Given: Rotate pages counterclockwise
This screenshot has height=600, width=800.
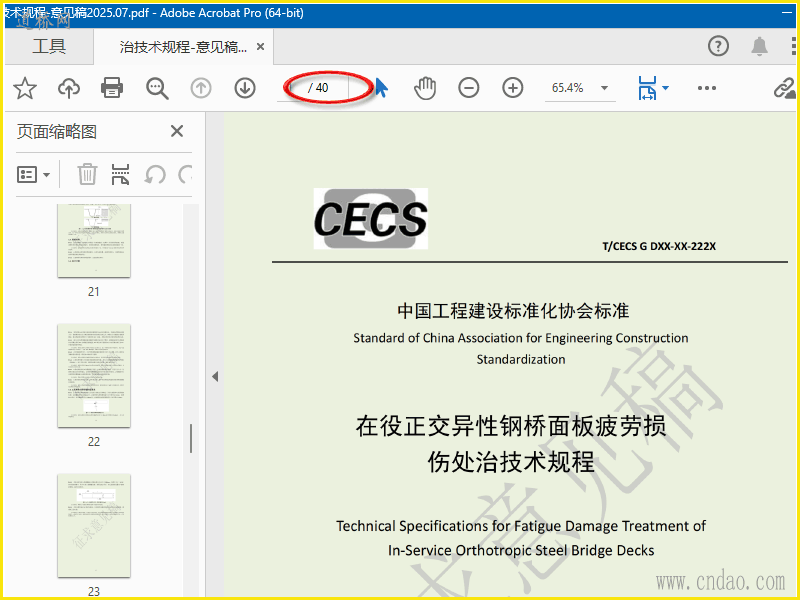Looking at the screenshot, I should point(155,174).
